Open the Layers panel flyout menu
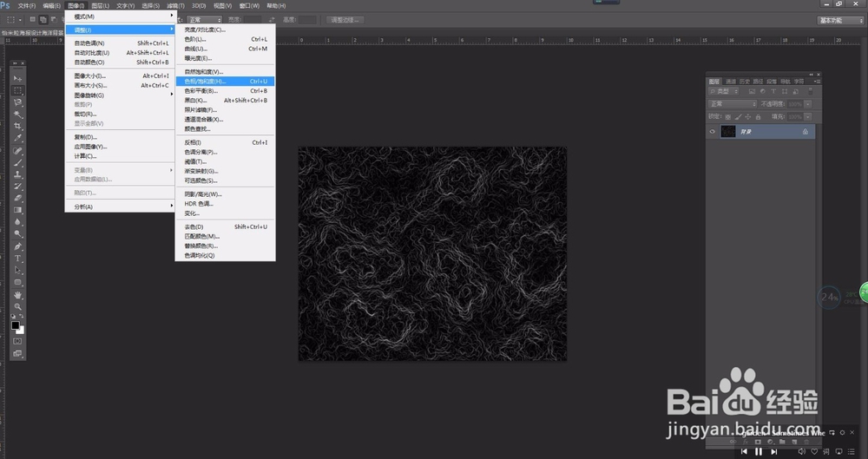The image size is (868, 459). 817,82
